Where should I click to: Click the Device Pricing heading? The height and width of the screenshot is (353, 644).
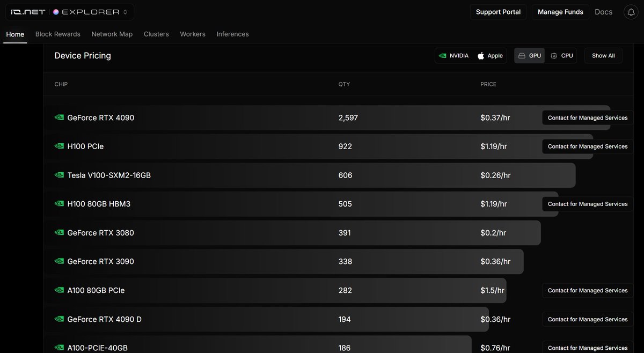tap(83, 55)
